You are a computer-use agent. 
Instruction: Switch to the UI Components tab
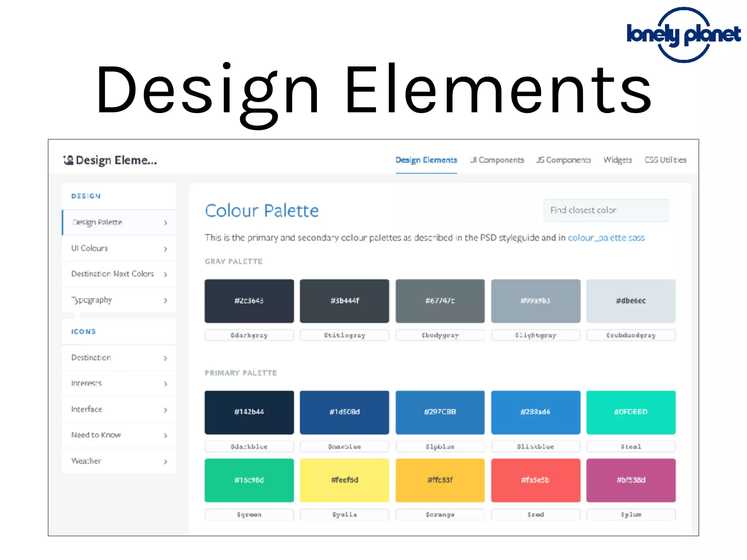coord(497,160)
